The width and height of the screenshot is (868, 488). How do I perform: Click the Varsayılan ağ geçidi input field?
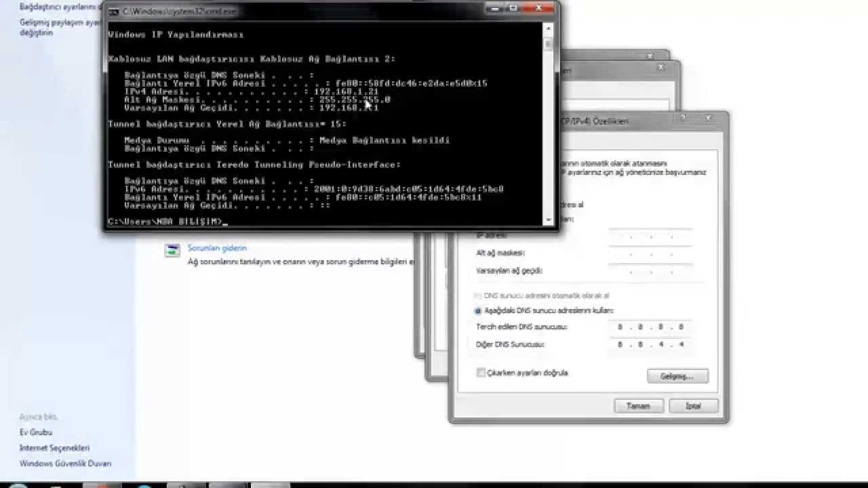tap(651, 272)
